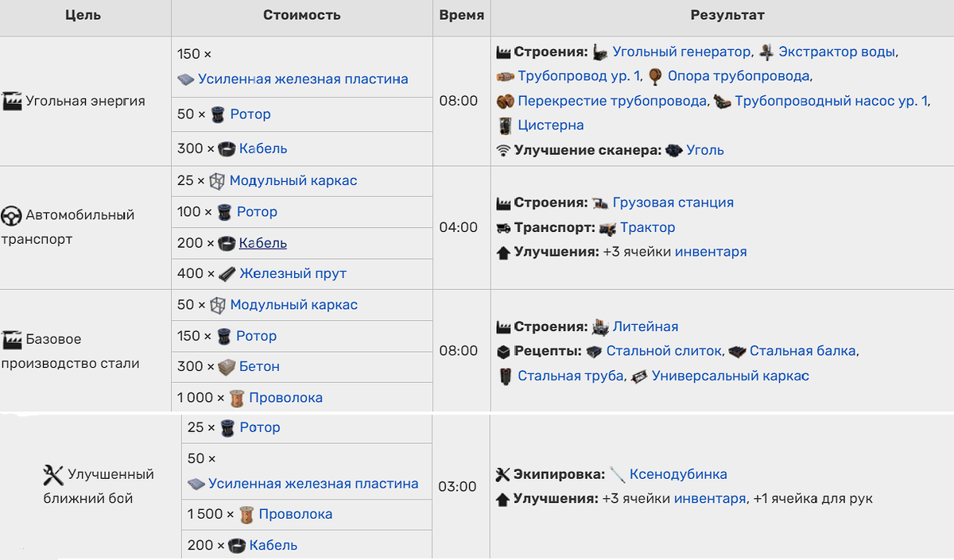The width and height of the screenshot is (954, 560).
Task: Open the Опора трубопровода link
Action: click(x=739, y=76)
